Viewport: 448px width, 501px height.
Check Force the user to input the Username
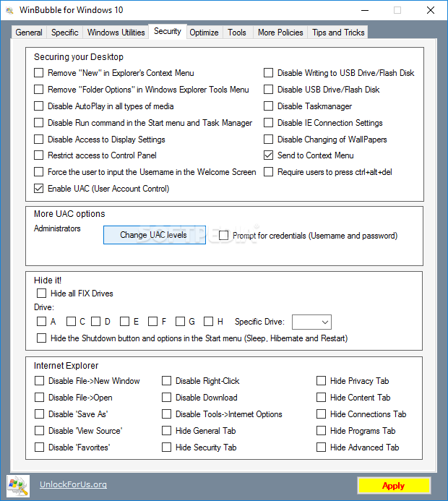[x=38, y=172]
